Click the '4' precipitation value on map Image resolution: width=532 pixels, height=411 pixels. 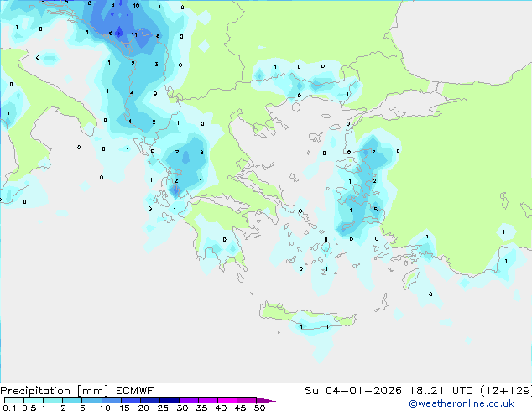pyautogui.click(x=130, y=121)
